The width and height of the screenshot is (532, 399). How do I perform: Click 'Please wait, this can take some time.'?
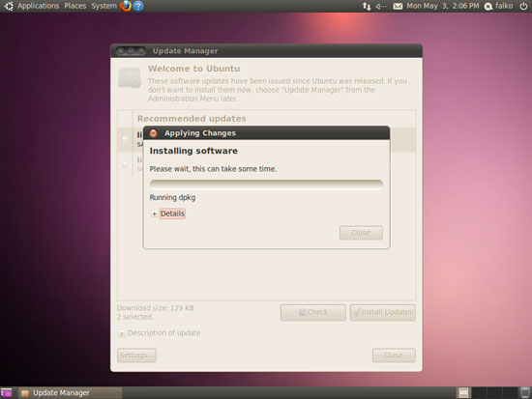(x=213, y=169)
